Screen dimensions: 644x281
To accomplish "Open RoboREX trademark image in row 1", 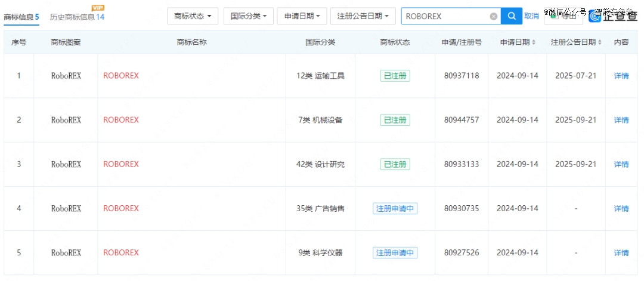I will (x=66, y=76).
